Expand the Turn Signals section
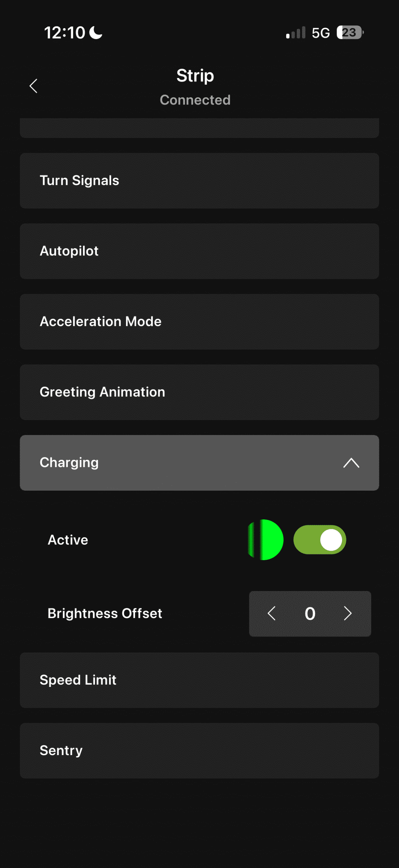 [199, 181]
